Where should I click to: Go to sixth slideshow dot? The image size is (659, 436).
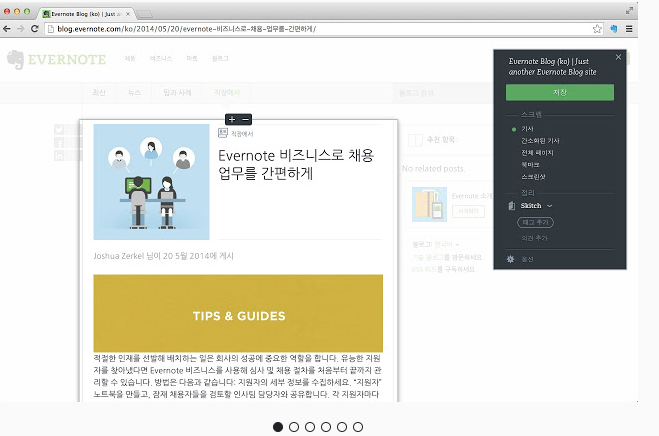coord(358,427)
